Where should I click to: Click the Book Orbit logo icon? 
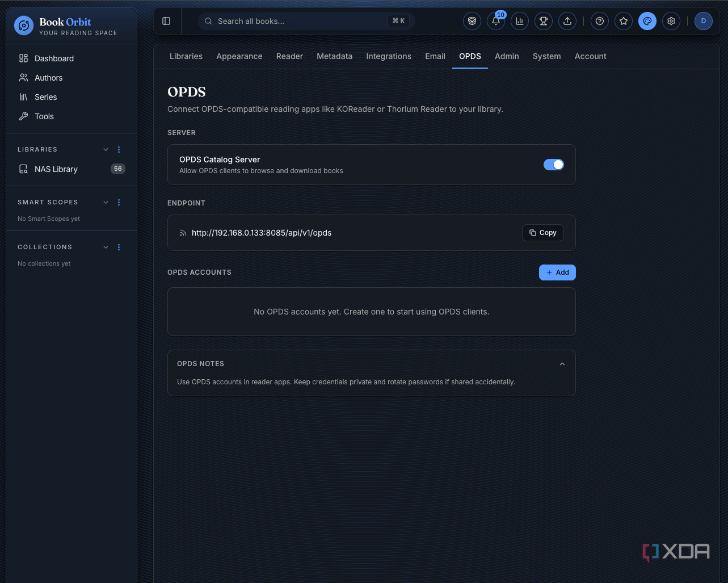pyautogui.click(x=23, y=26)
